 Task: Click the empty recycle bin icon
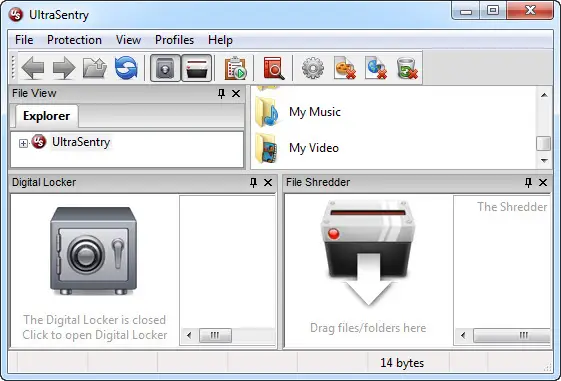407,68
